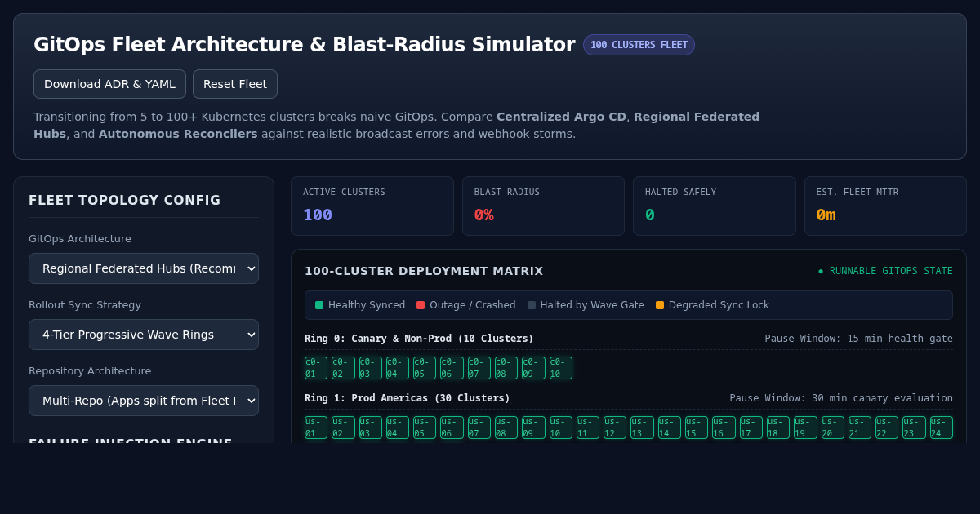The image size is (980, 514).
Task: Select Americas cluster us-07 tile
Action: [479, 428]
